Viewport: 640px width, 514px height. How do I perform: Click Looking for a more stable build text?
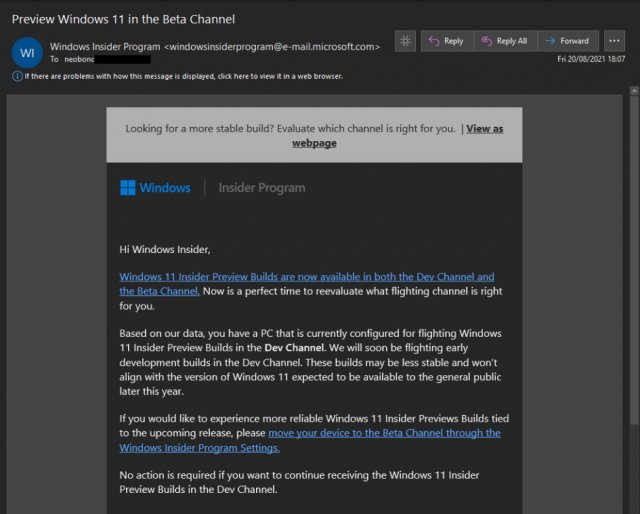[290, 129]
